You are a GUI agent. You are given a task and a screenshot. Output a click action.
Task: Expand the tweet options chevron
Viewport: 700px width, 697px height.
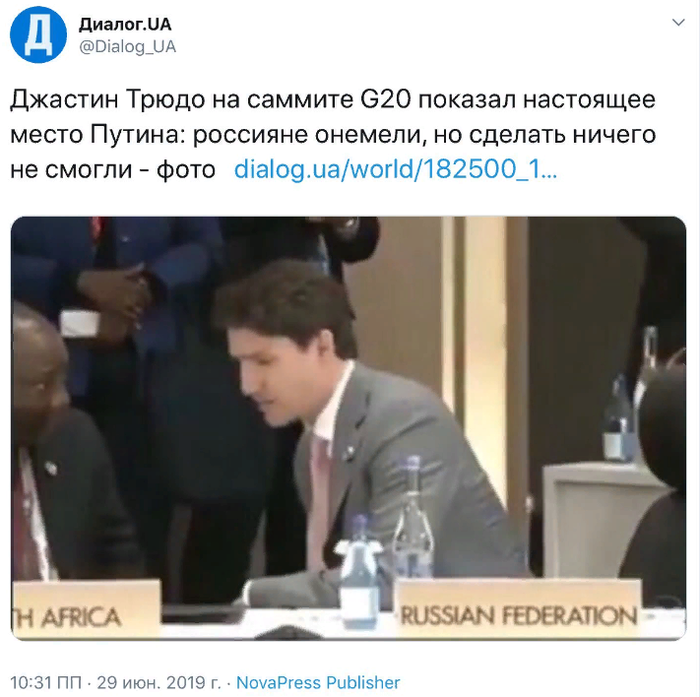coord(678,22)
